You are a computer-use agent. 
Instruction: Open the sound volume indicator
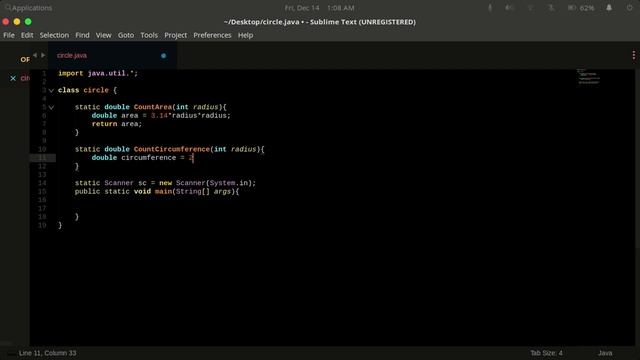coord(509,8)
